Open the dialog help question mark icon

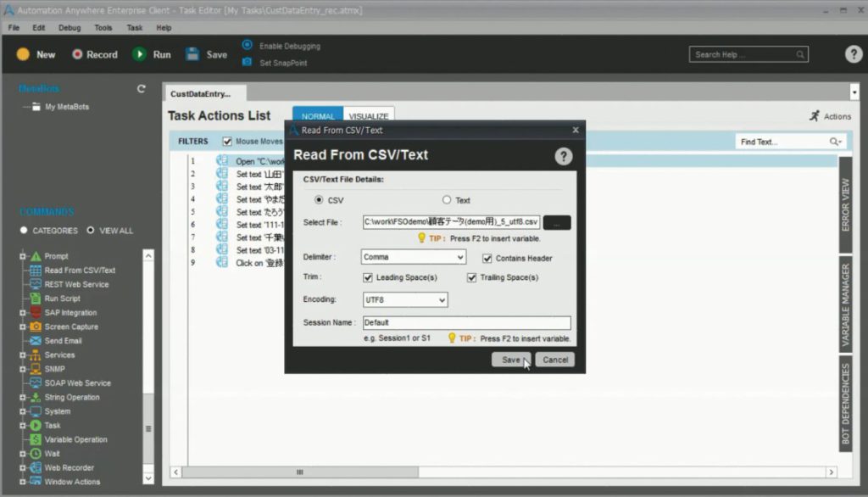pyautogui.click(x=565, y=157)
